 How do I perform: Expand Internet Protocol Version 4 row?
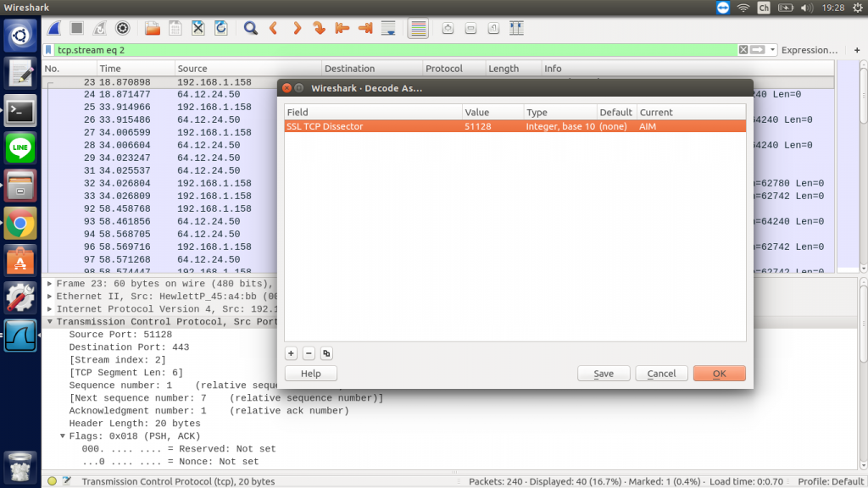(x=50, y=308)
